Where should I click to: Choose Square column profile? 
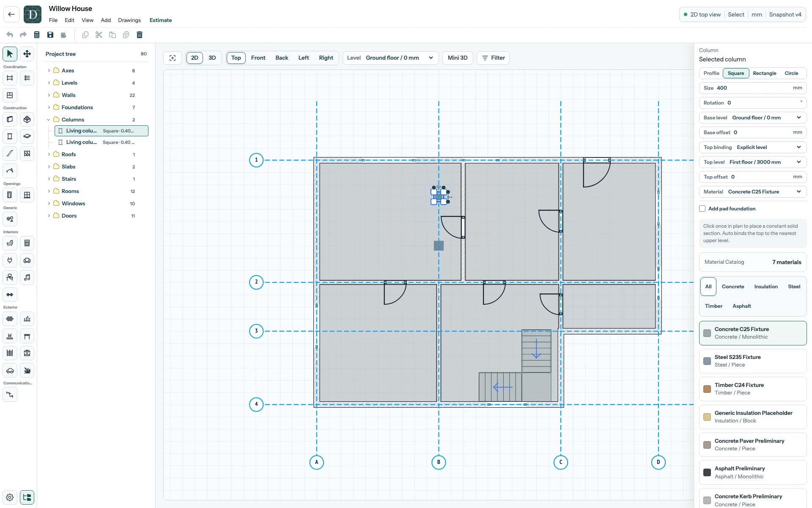click(x=736, y=73)
